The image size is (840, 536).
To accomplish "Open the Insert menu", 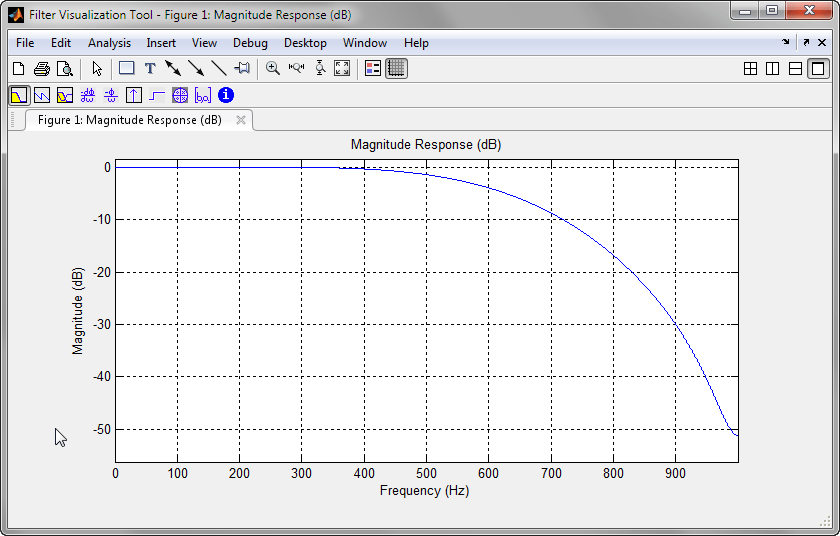I will 161,43.
